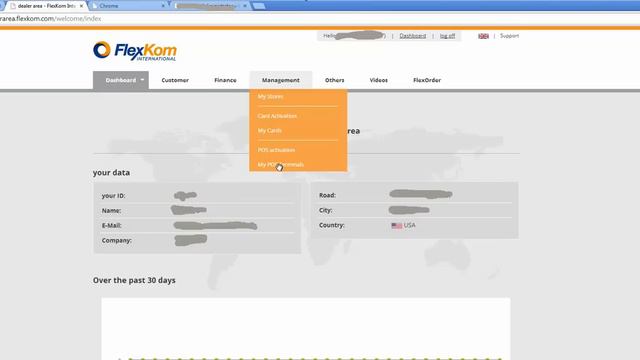Switch to the third blurred browser tab
The width and height of the screenshot is (640, 360).
[x=210, y=6]
